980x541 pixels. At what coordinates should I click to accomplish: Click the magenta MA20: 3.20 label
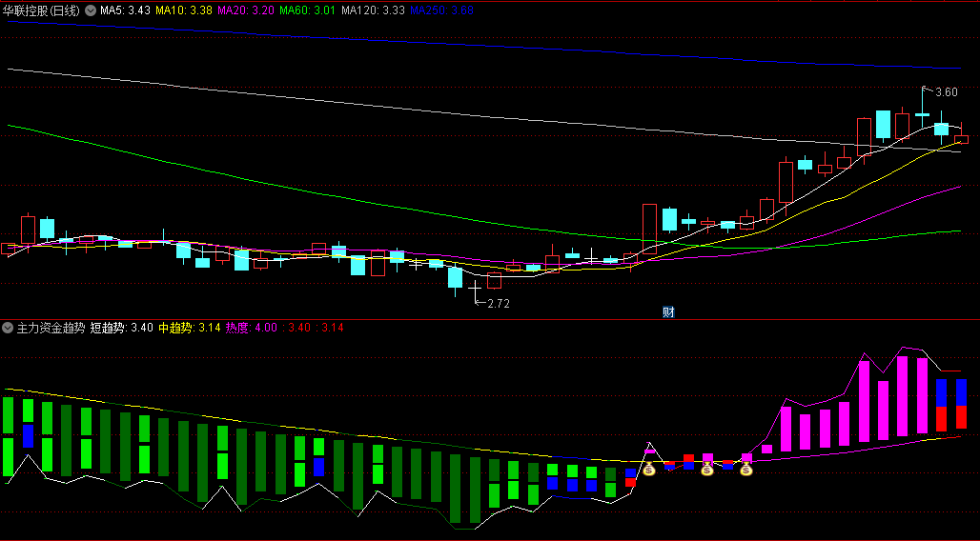point(246,10)
